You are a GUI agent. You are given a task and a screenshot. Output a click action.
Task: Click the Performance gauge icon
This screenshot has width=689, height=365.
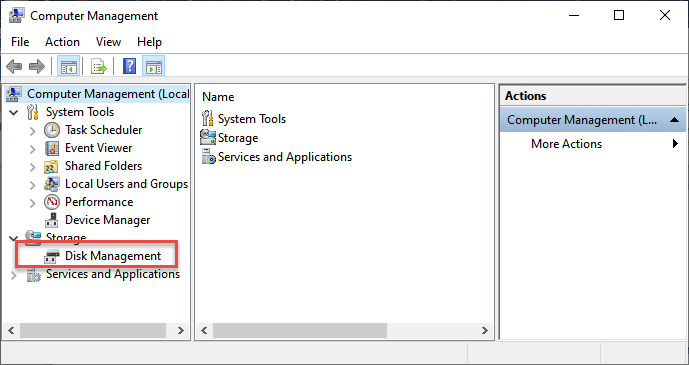52,202
